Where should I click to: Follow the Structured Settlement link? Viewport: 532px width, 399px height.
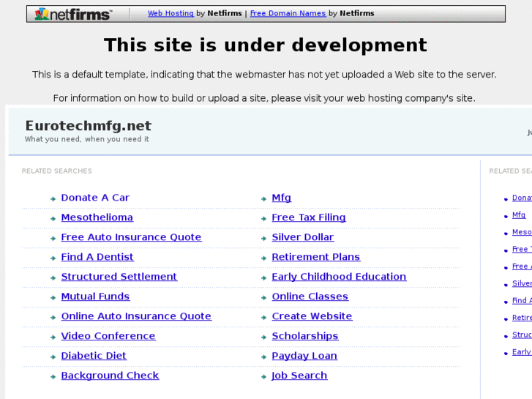coord(119,277)
